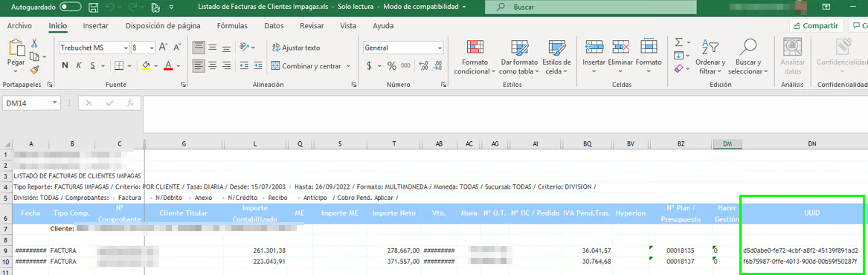This screenshot has height=275, width=868.
Task: Apply yellow fill color
Action: click(x=146, y=66)
